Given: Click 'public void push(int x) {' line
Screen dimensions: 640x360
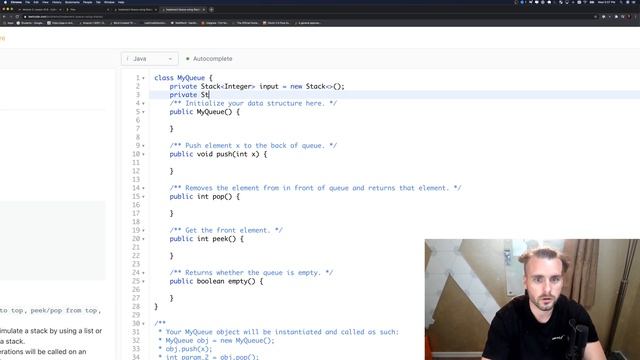Looking at the screenshot, I should [x=218, y=154].
